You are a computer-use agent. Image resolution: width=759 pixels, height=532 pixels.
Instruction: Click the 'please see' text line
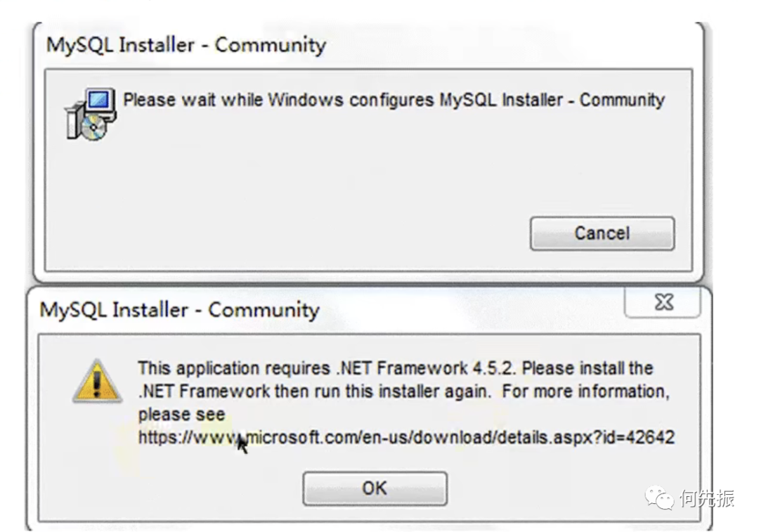coord(181,415)
